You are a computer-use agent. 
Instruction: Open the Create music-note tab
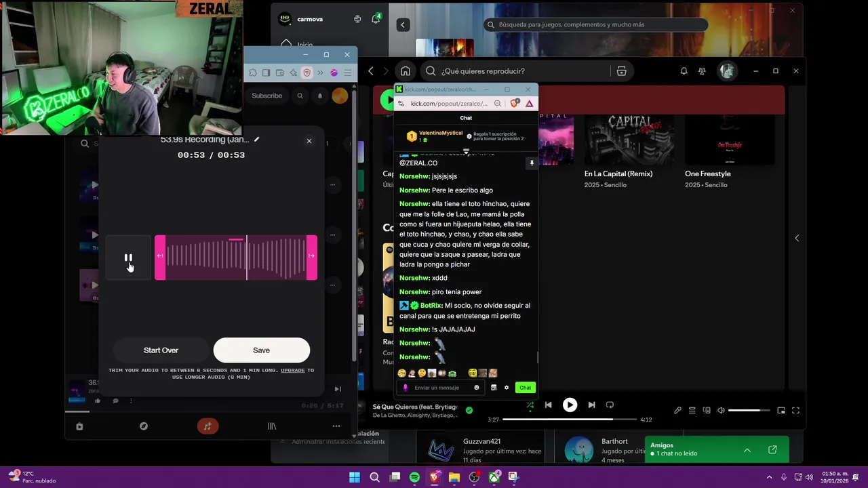(208, 426)
